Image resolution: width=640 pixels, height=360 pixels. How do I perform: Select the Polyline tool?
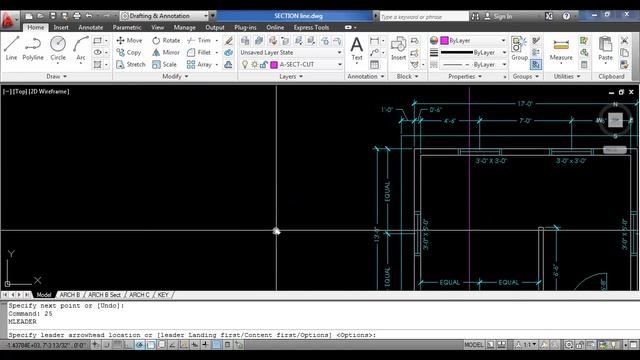tap(33, 48)
